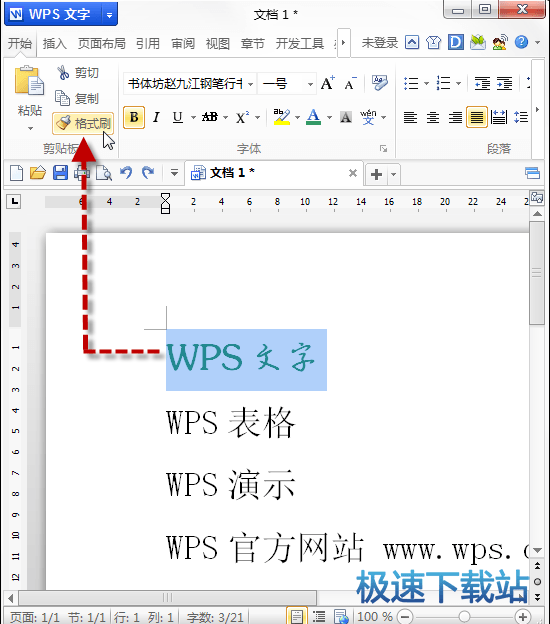Open the 章节 ribbon tab
This screenshot has width=550, height=624.
coord(253,43)
